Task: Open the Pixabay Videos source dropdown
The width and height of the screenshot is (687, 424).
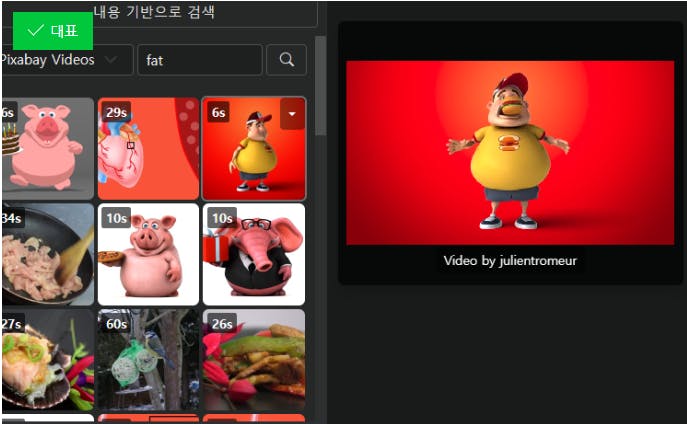Action: pos(67,60)
